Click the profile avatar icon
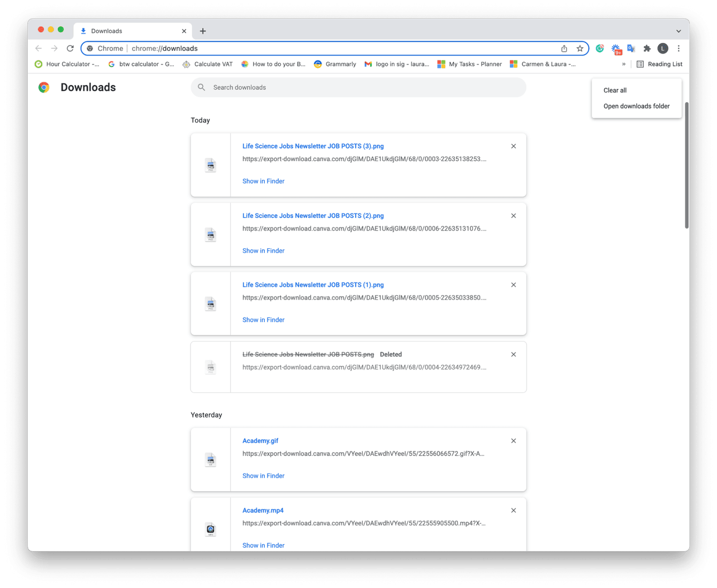717x588 pixels. (663, 48)
